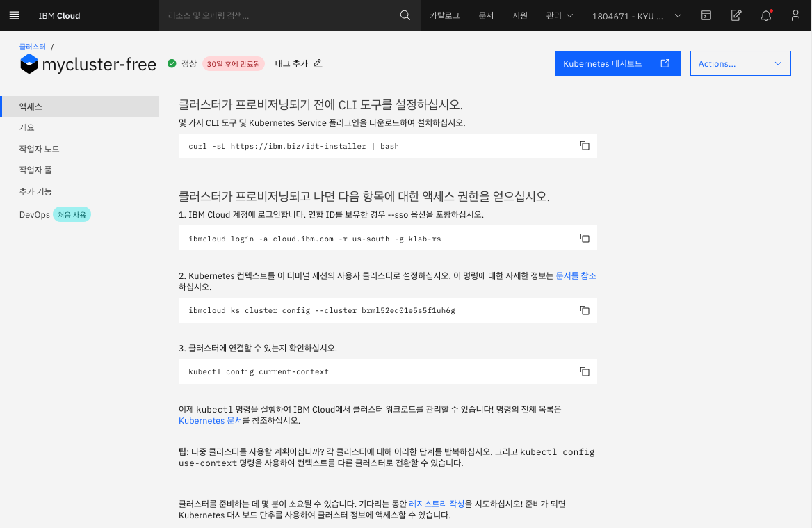The image size is (812, 528).
Task: Open the hamburger navigation menu
Action: point(15,15)
